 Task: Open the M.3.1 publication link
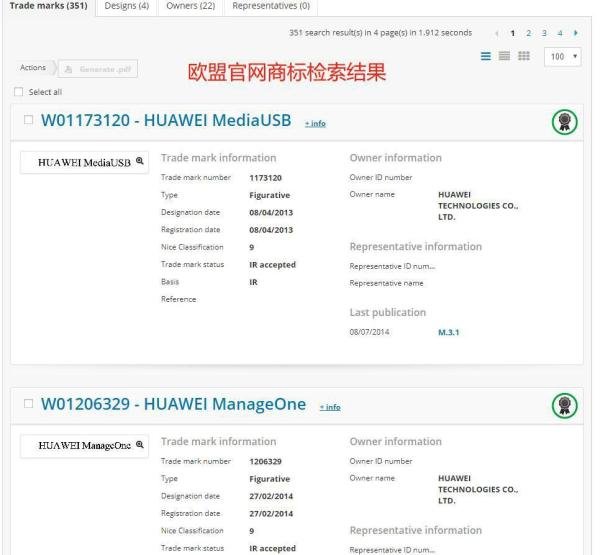tap(448, 332)
